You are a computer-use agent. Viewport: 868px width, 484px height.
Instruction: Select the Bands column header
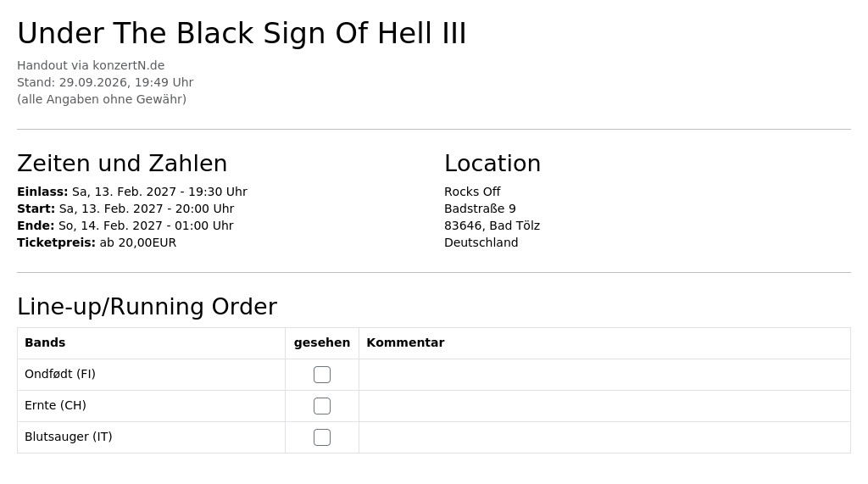click(45, 342)
